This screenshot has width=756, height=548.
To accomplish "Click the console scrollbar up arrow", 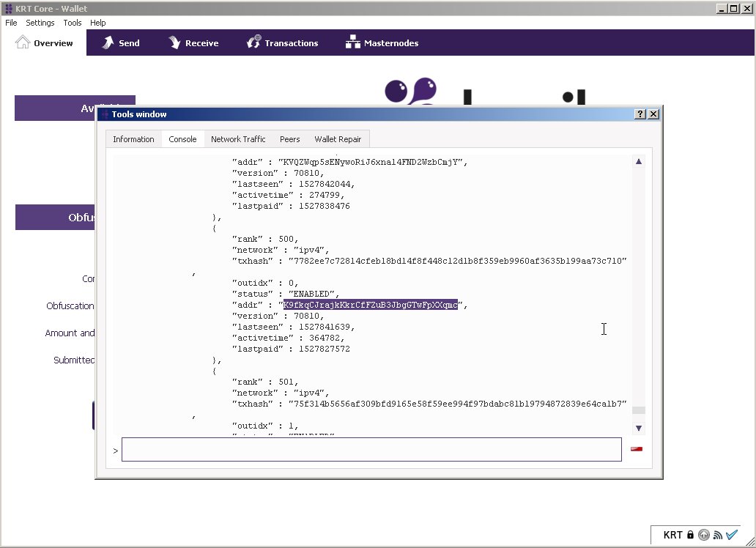I will click(x=638, y=162).
